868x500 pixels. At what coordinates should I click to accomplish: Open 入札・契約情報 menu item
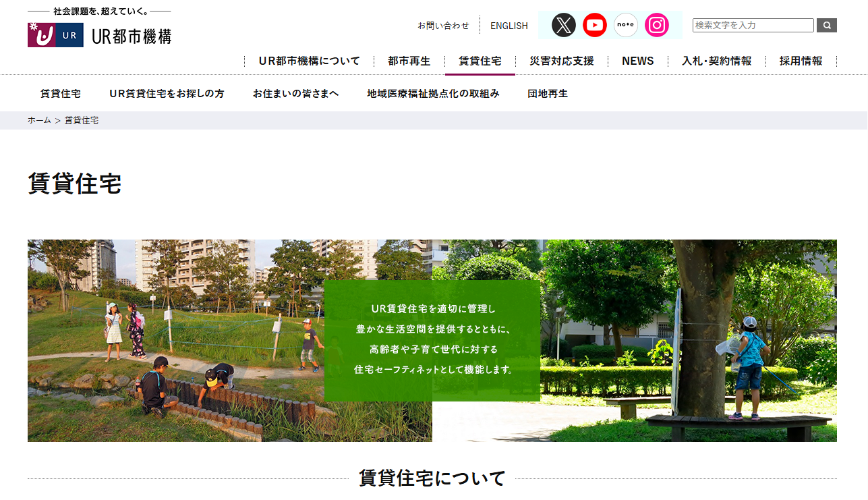(x=716, y=61)
